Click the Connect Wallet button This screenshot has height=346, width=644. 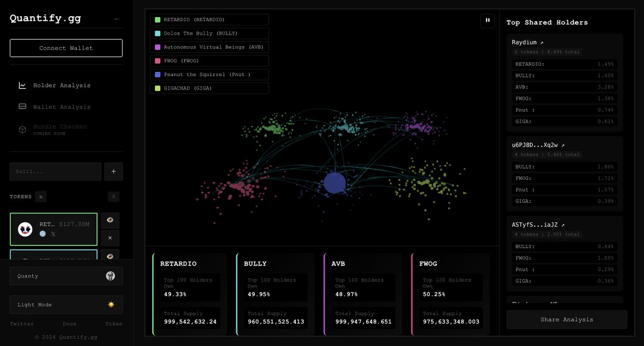(66, 48)
